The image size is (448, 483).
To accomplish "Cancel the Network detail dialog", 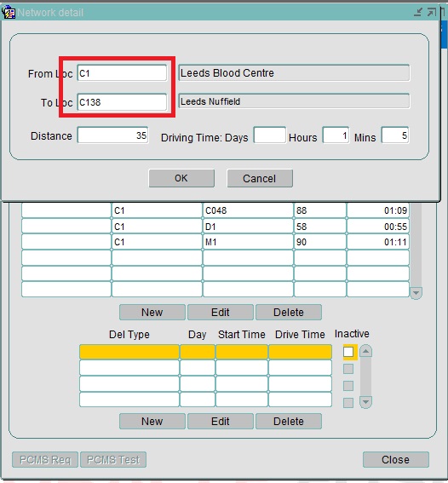I will (x=260, y=178).
